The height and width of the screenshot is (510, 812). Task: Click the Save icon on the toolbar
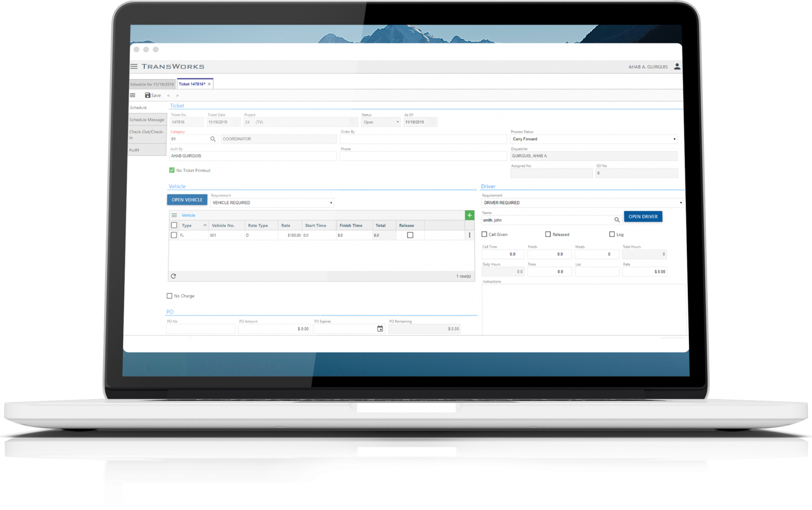pyautogui.click(x=153, y=95)
